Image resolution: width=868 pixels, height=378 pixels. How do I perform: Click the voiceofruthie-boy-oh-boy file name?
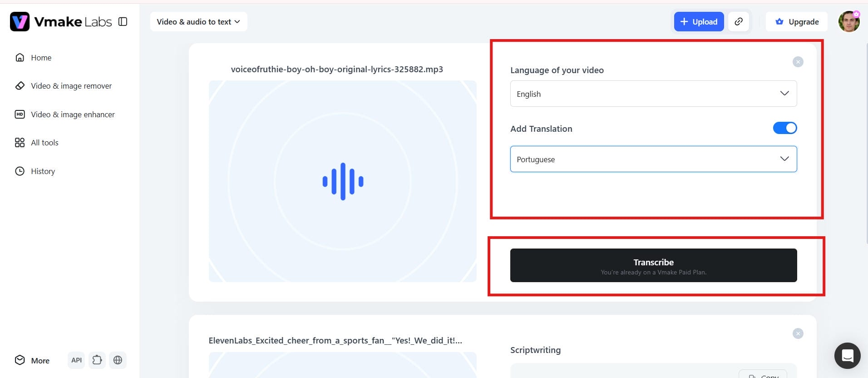[x=337, y=70]
